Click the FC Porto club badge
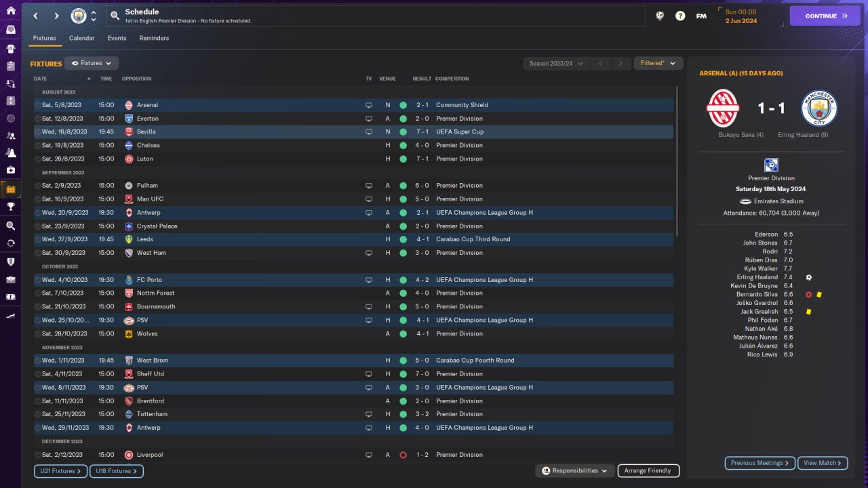868x488 pixels. coord(129,280)
